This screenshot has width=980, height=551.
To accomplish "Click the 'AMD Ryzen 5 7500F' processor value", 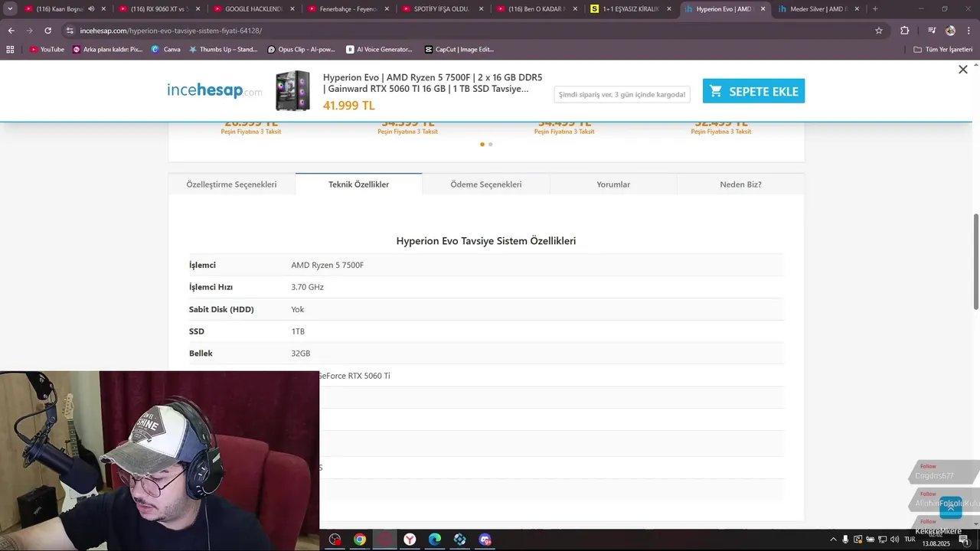I will pos(327,265).
